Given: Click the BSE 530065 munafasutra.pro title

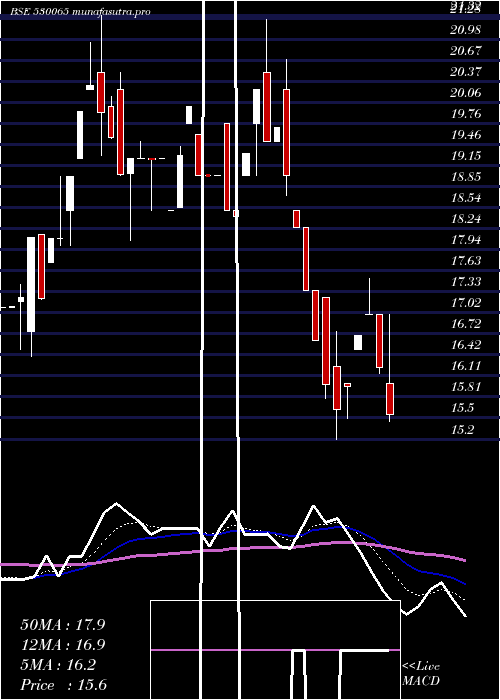Looking at the screenshot, I should (x=80, y=12).
